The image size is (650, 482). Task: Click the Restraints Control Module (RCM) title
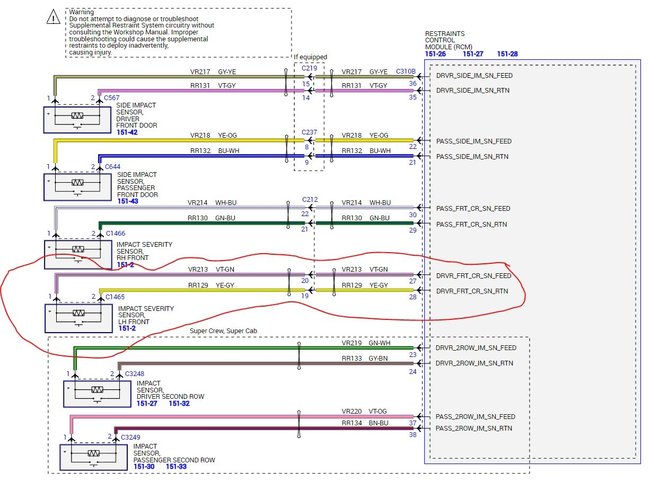pyautogui.click(x=449, y=40)
